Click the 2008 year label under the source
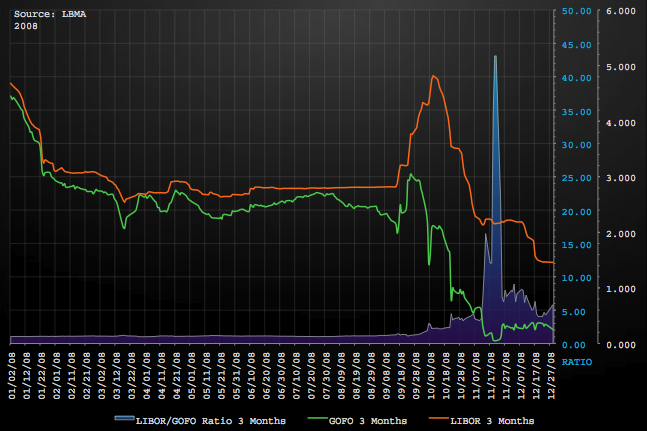The width and height of the screenshot is (647, 431). point(25,25)
